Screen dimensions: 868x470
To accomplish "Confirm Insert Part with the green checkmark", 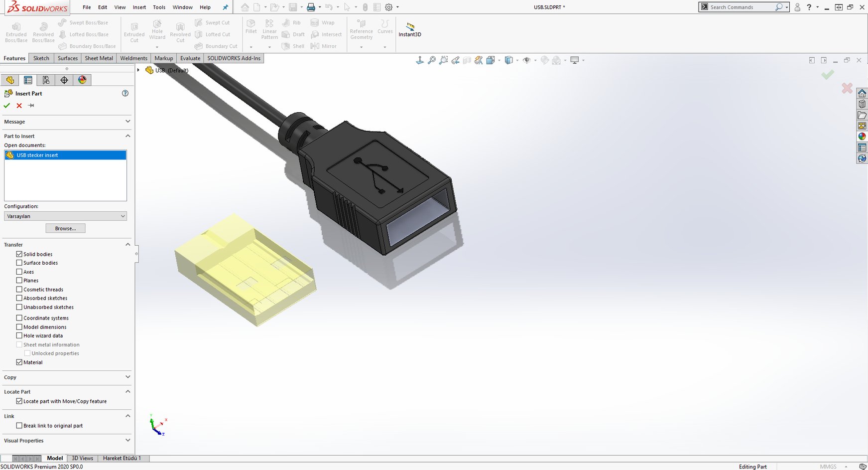I will pos(6,105).
